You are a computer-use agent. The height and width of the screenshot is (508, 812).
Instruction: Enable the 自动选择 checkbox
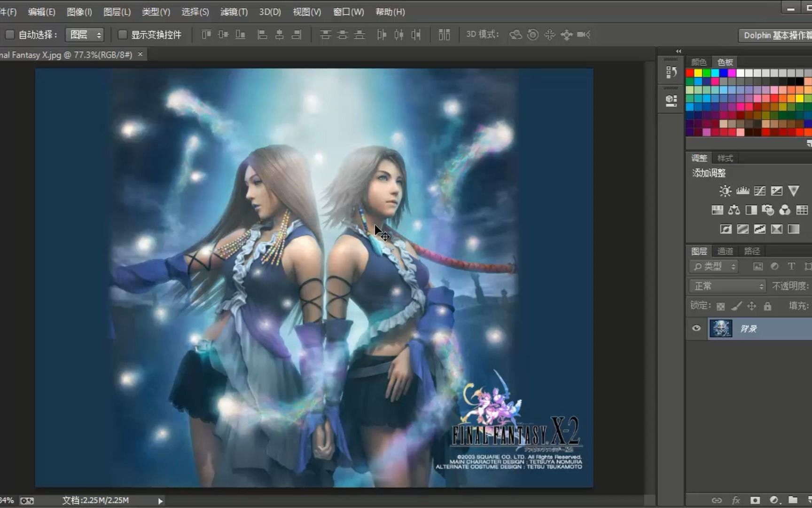pos(9,34)
